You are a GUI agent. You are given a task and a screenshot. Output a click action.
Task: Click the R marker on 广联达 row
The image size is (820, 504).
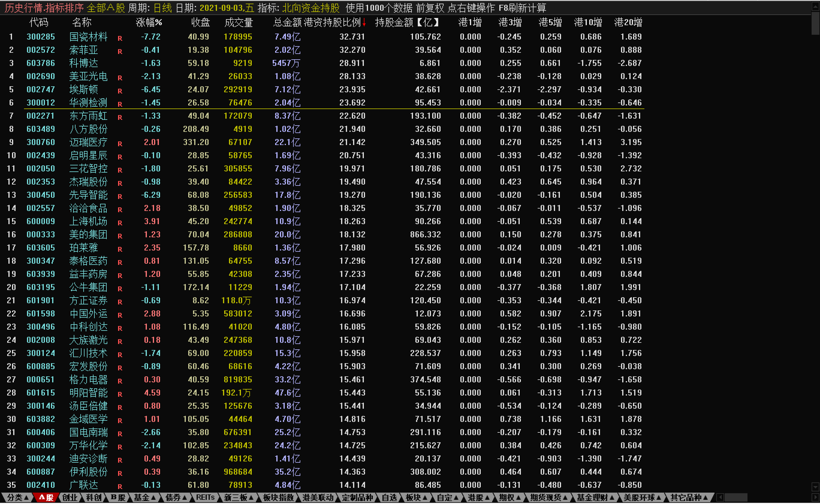pos(120,487)
